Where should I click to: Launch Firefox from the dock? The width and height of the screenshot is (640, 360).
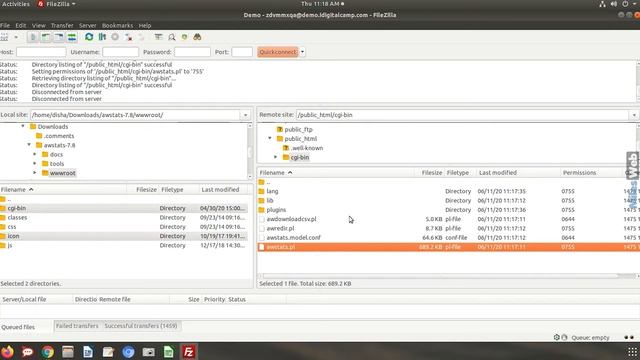pos(7,352)
